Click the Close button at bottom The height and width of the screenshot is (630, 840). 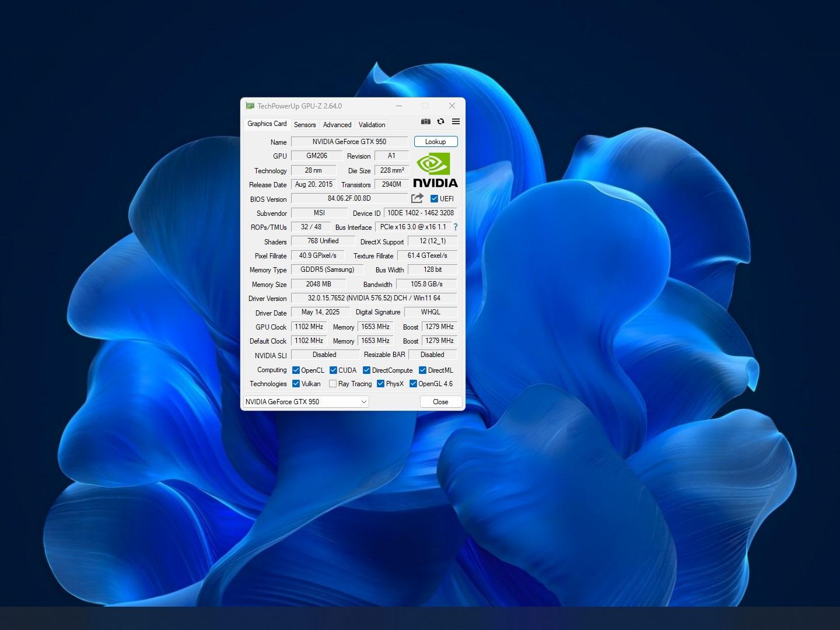[x=440, y=402]
